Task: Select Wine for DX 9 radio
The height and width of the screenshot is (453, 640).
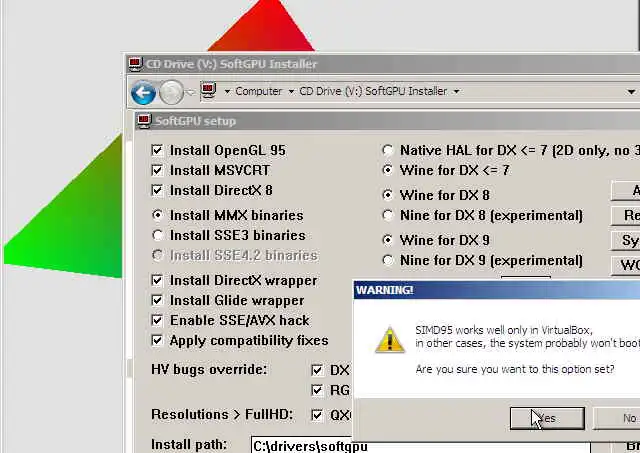Action: [x=388, y=240]
